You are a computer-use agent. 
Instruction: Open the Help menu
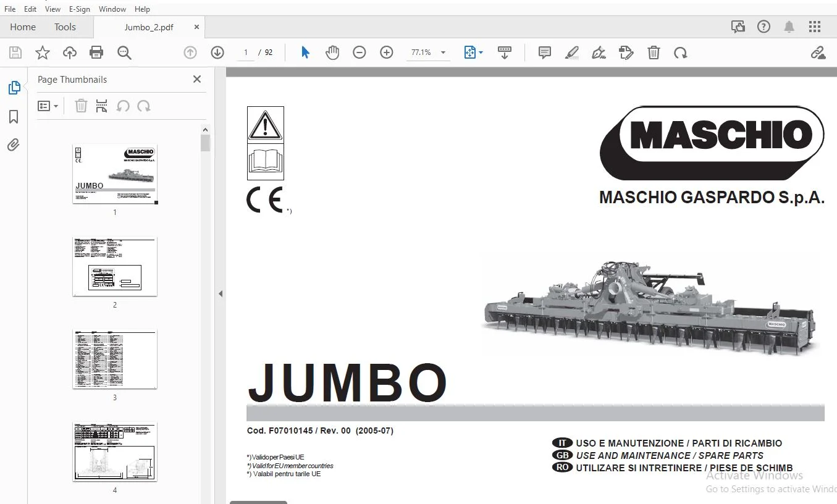[x=142, y=9]
